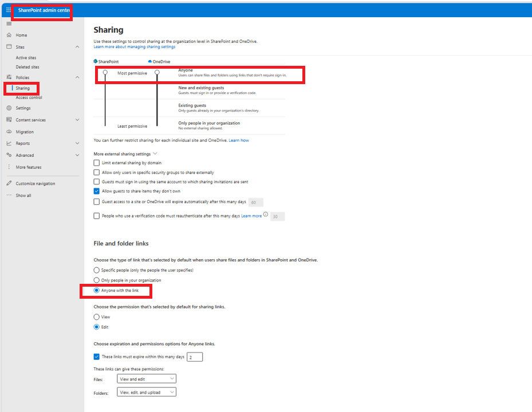Uncheck Allow guests to share items they don't own
This screenshot has width=532, height=412.
coord(97,191)
